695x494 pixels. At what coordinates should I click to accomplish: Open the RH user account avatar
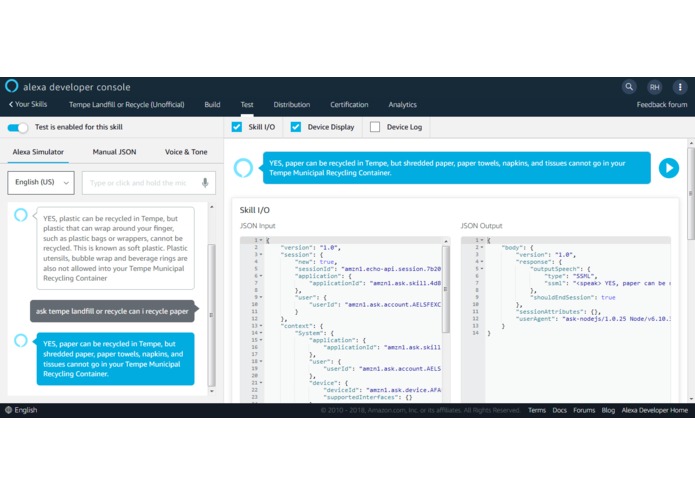[654, 87]
